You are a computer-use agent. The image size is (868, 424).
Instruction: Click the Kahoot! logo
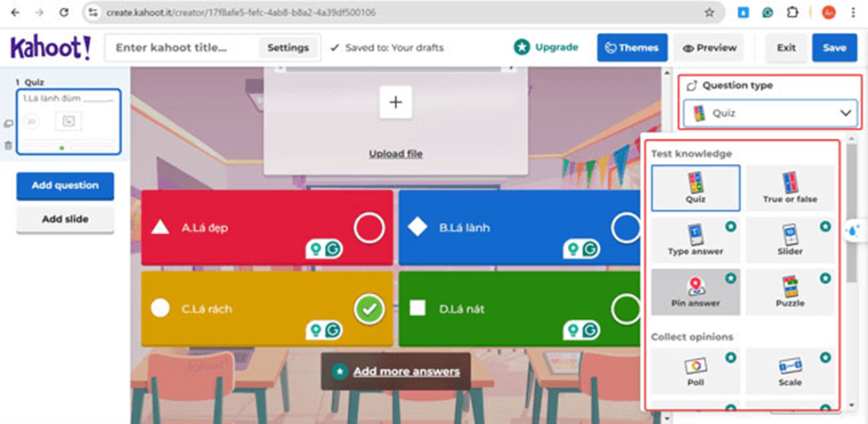(51, 48)
